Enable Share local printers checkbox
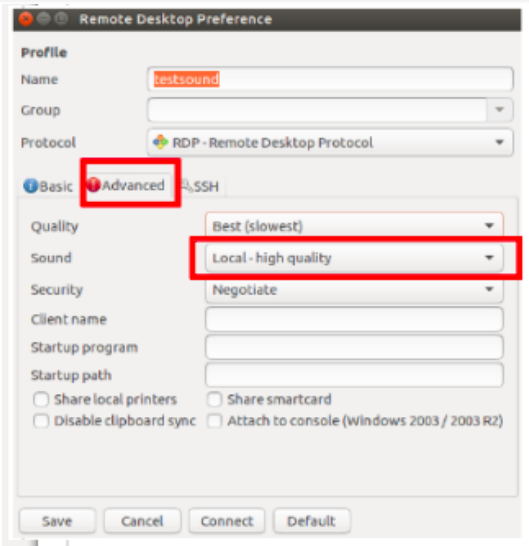This screenshot has height=546, width=529. [41, 399]
